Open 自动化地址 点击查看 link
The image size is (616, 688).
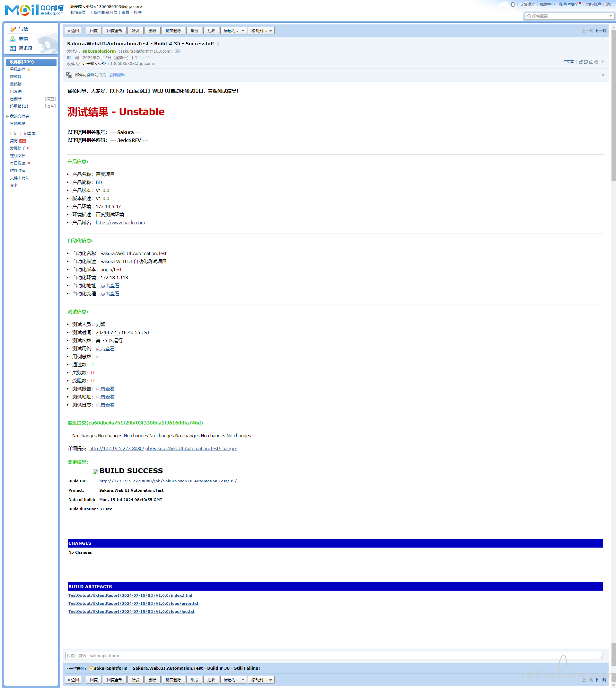pyautogui.click(x=110, y=286)
